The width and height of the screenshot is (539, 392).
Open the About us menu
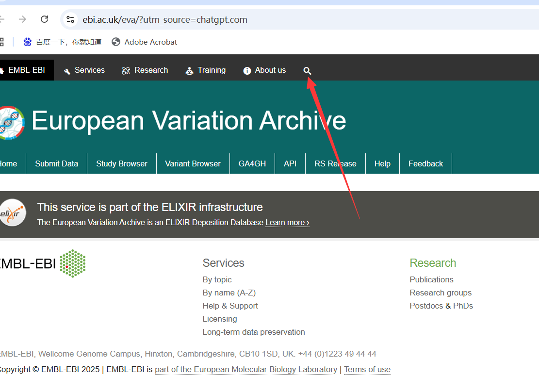265,70
